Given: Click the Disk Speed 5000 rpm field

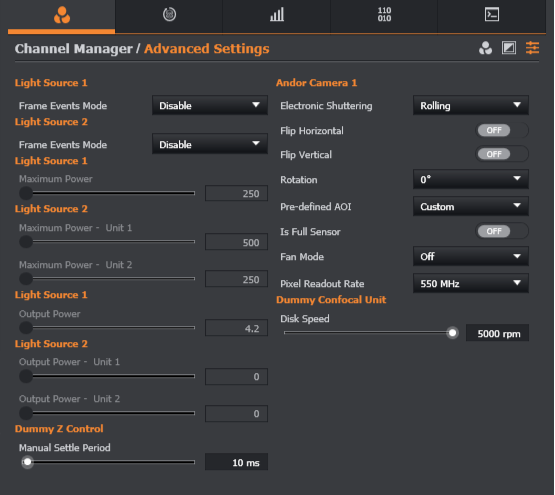Looking at the screenshot, I should (x=497, y=333).
